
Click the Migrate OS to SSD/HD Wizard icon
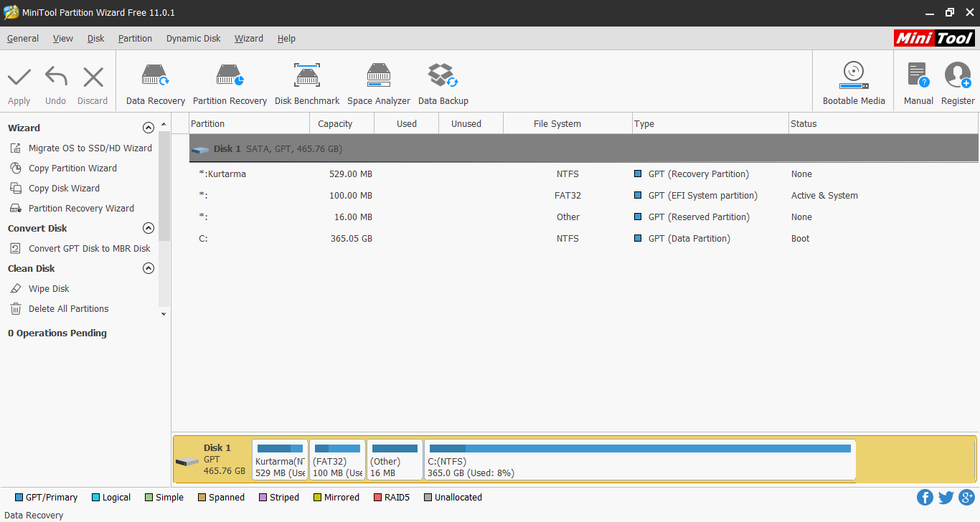click(x=15, y=148)
